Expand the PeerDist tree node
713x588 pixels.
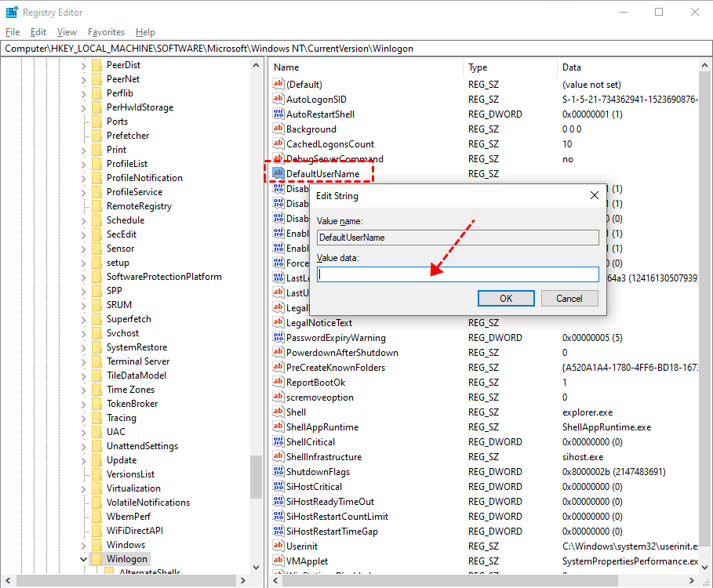tap(83, 65)
